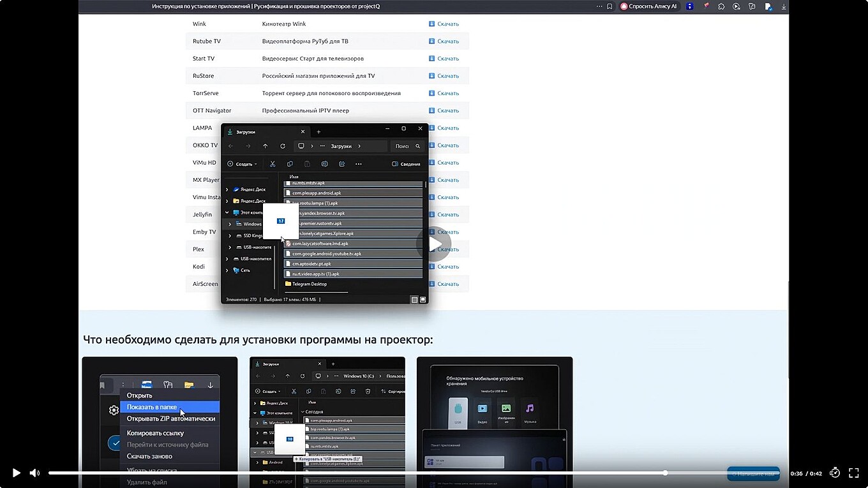
Task: Click the scissors Cut icon in Explorer toolbar
Action: [273, 164]
